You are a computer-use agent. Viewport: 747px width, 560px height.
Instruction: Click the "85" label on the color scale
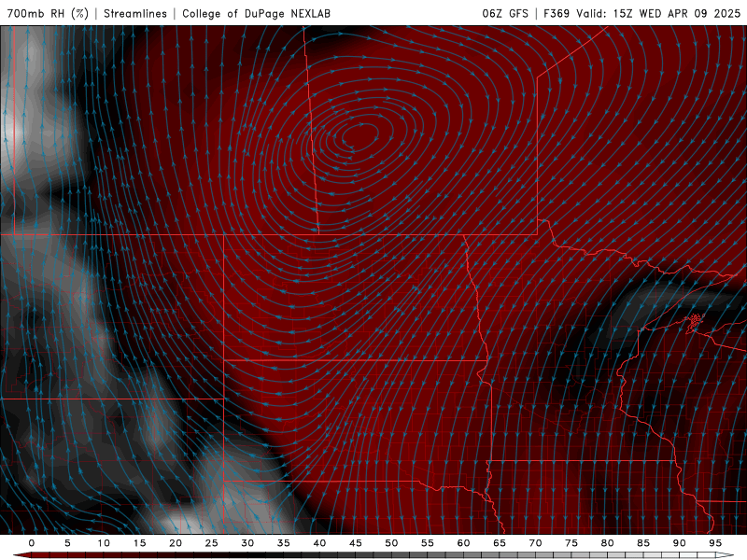click(x=643, y=543)
